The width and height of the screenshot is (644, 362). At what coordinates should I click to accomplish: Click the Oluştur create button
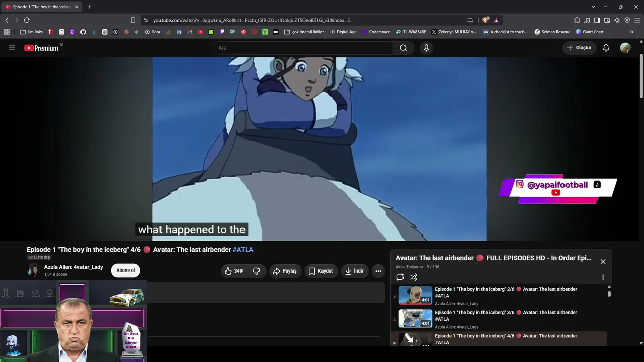tap(579, 48)
